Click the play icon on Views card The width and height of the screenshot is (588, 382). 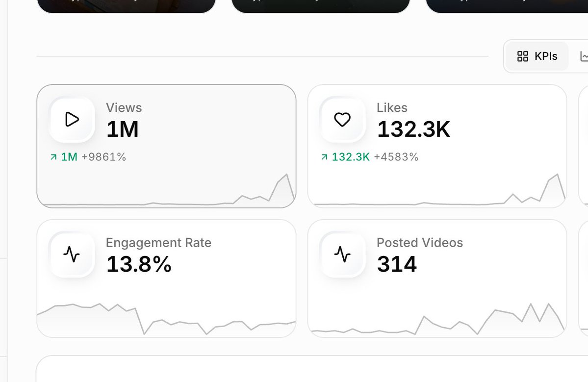point(72,120)
